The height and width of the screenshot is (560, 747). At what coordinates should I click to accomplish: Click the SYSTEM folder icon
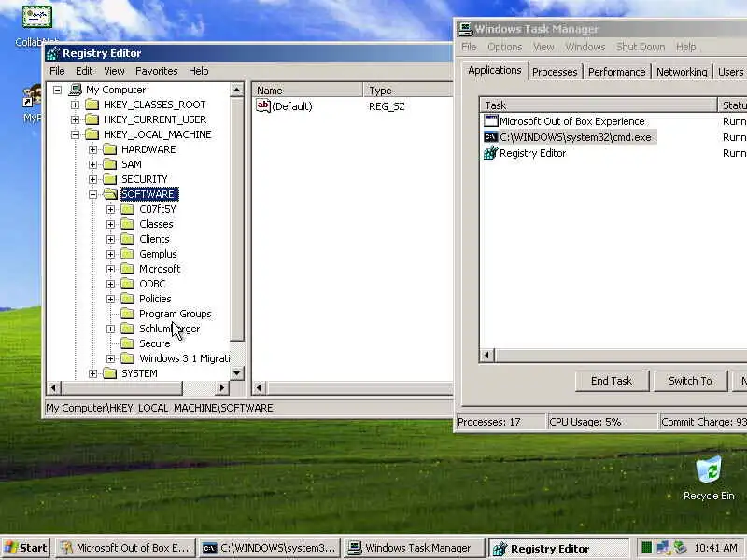(110, 373)
